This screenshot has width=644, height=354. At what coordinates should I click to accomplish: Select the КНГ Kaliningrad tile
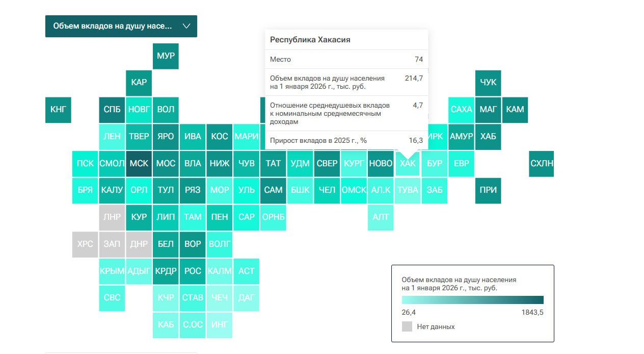[x=58, y=110]
